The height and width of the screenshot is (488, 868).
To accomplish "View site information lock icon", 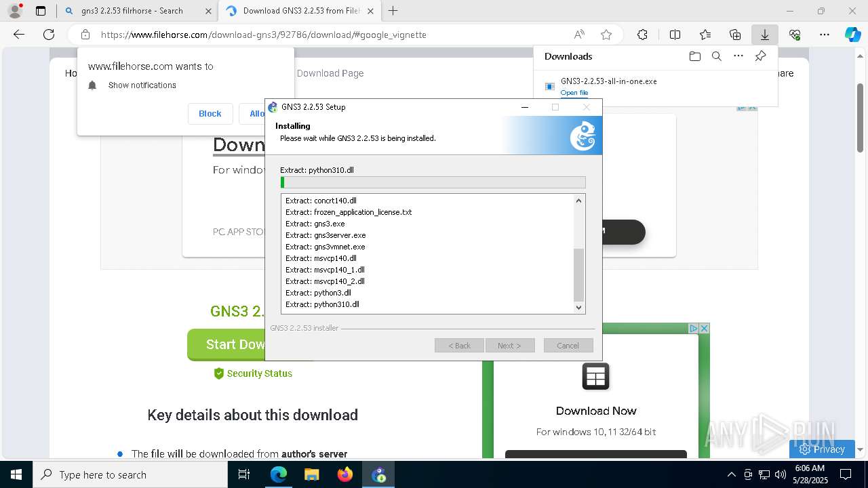I will click(x=85, y=35).
